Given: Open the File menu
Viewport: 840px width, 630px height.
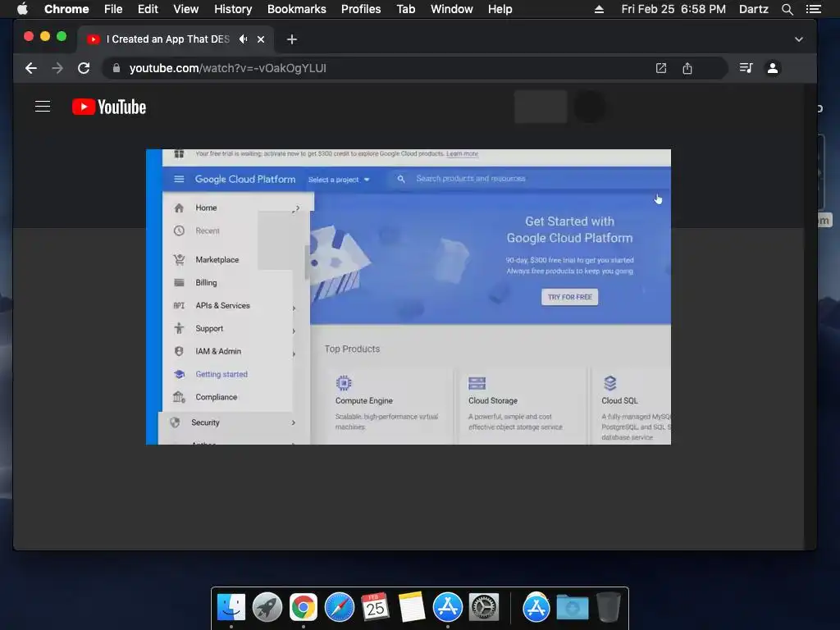Looking at the screenshot, I should 113,9.
